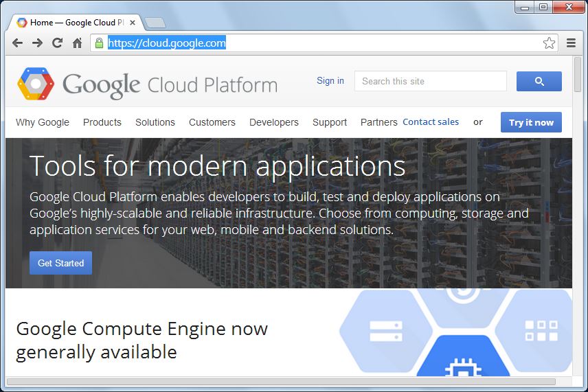Open a new tab with the new-tab button
The image size is (588, 392).
[155, 23]
